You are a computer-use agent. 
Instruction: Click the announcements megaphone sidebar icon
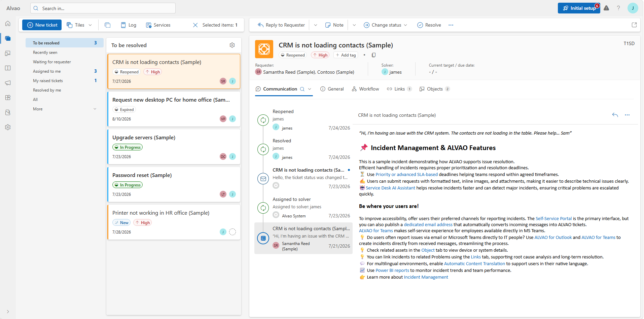pyautogui.click(x=8, y=83)
